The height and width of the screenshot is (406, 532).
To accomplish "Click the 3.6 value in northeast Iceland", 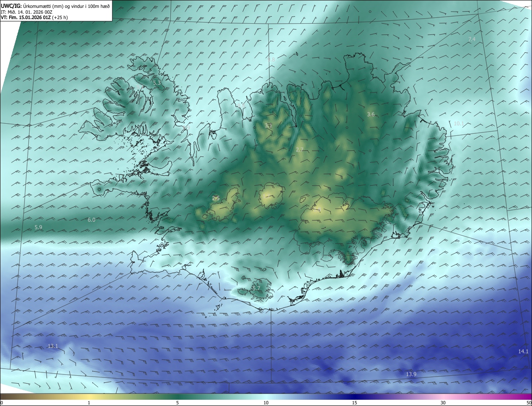I will 371,115.
